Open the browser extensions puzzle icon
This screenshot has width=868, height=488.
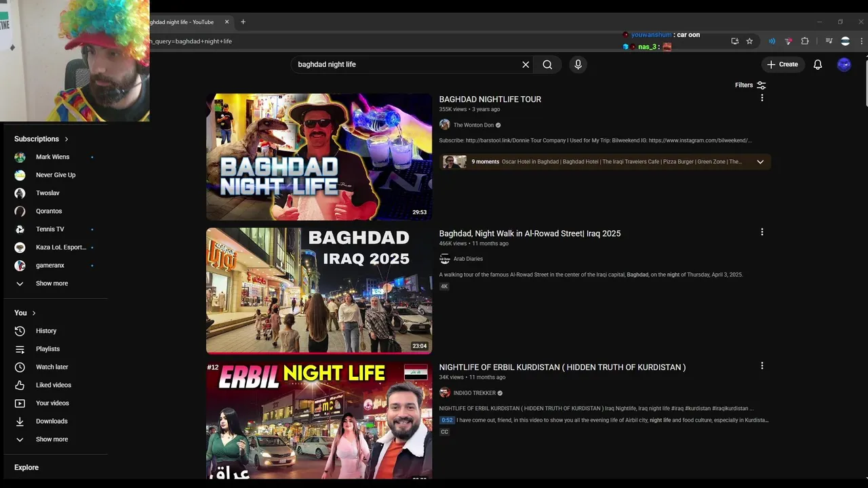[x=805, y=41]
